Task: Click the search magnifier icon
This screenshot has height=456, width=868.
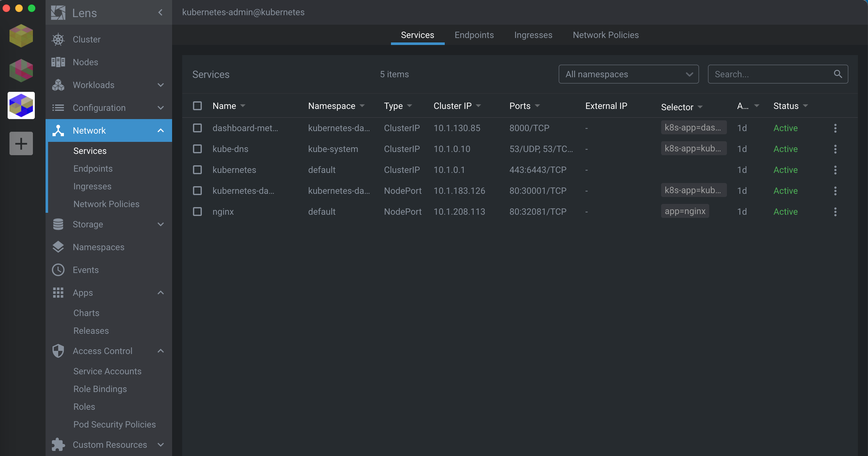Action: [x=838, y=74]
